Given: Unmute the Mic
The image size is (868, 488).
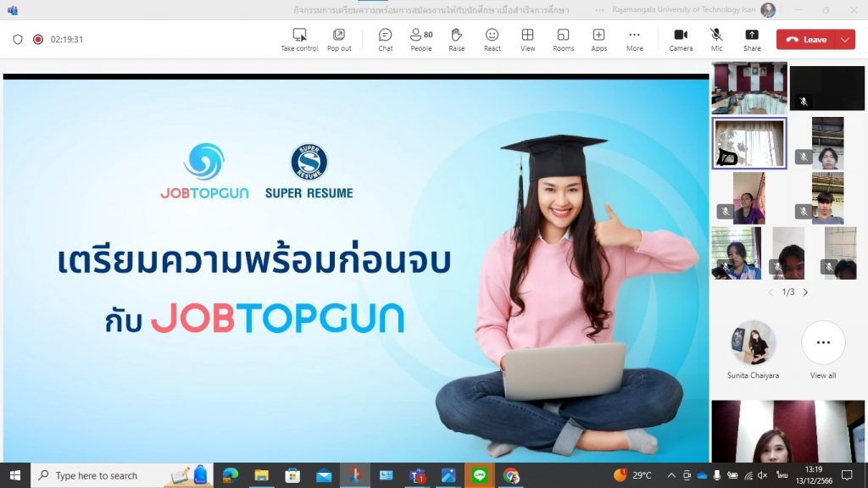Looking at the screenshot, I should point(716,39).
